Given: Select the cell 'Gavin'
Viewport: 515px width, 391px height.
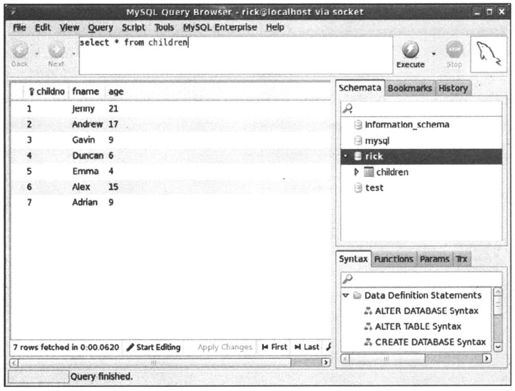Looking at the screenshot, I should (83, 140).
